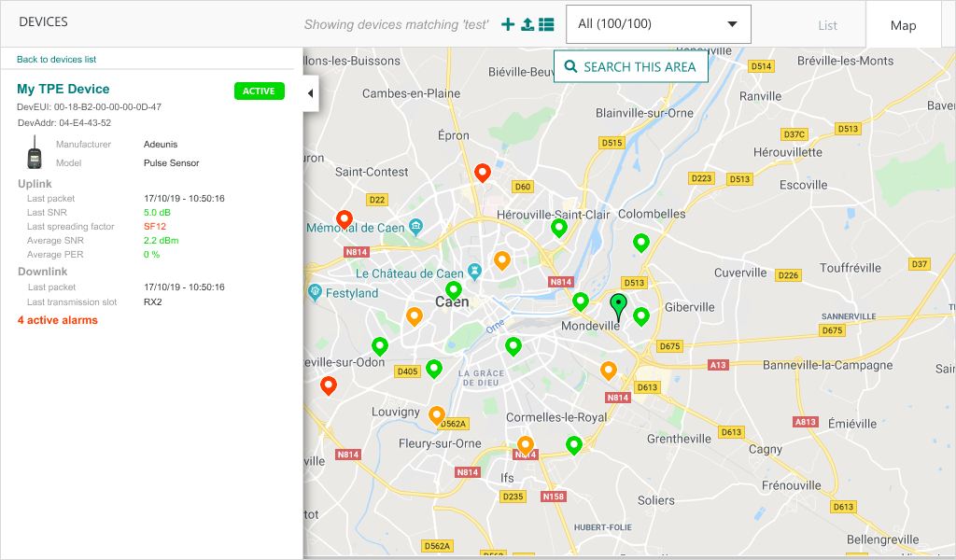This screenshot has height=560, width=956.
Task: Click the Search This Area button
Action: pyautogui.click(x=630, y=67)
